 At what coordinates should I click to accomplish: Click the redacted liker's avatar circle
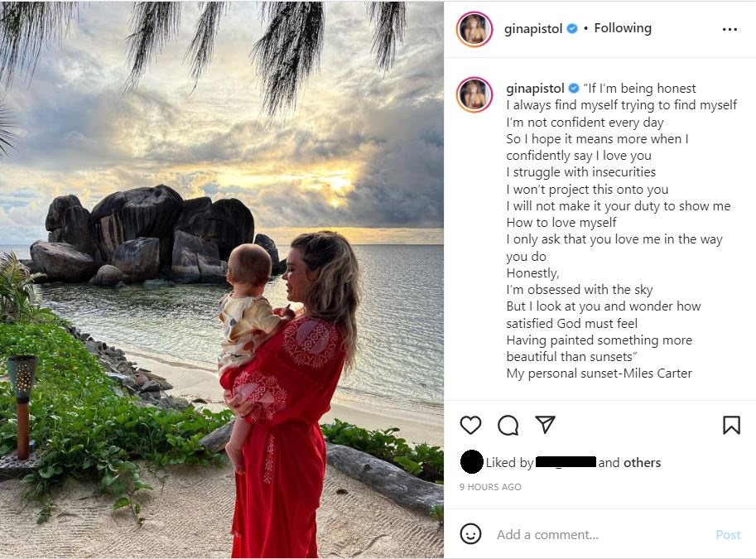[471, 461]
